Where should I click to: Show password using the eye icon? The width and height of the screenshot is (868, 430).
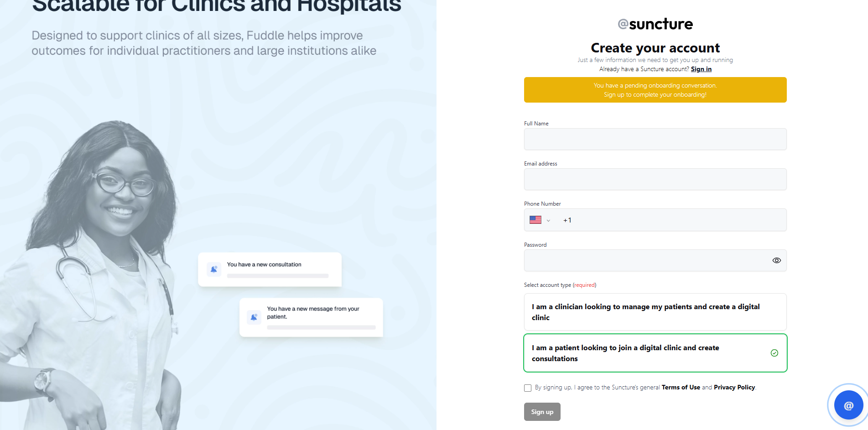pos(776,260)
